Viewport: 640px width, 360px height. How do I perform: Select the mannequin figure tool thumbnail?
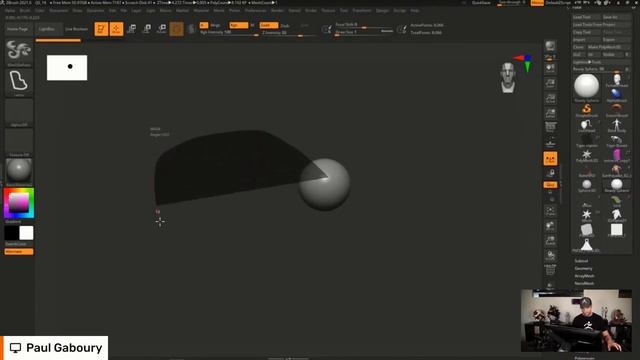616,125
